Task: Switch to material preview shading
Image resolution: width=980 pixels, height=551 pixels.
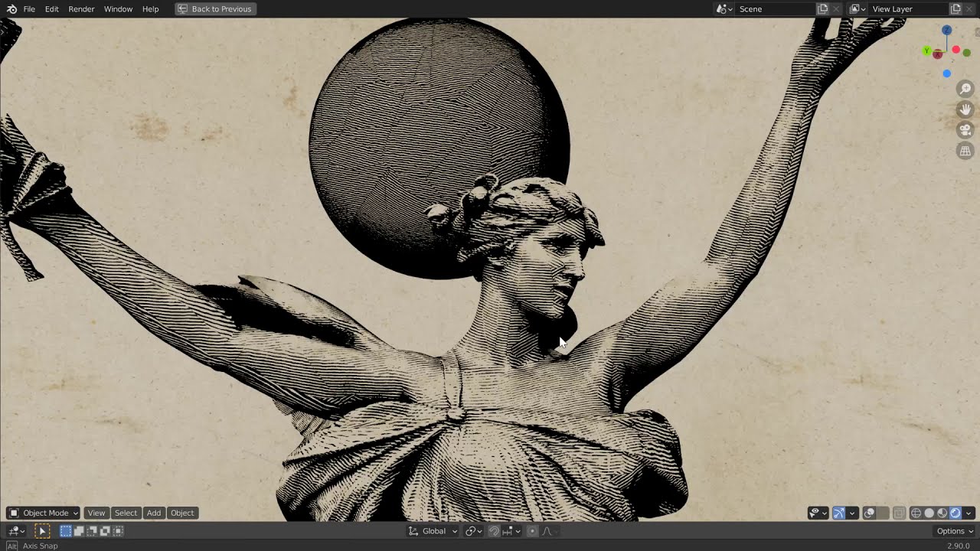Action: (942, 513)
